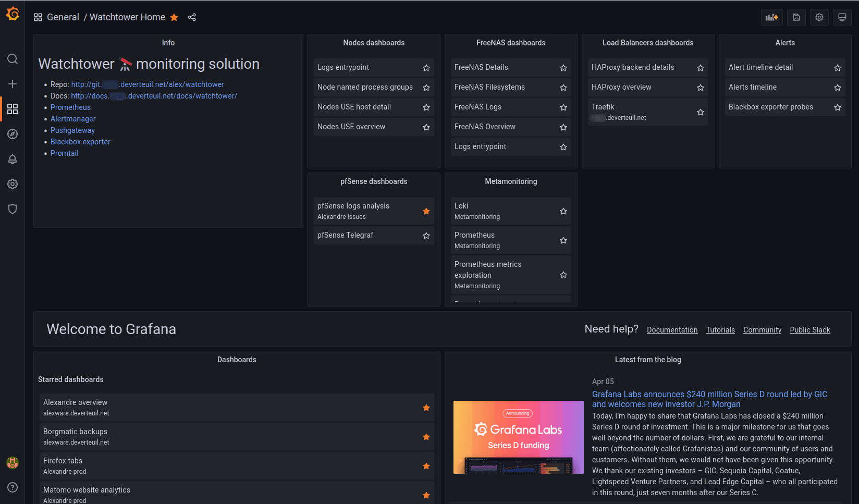The width and height of the screenshot is (859, 504).
Task: Open the Explore compass icon
Action: [x=13, y=134]
